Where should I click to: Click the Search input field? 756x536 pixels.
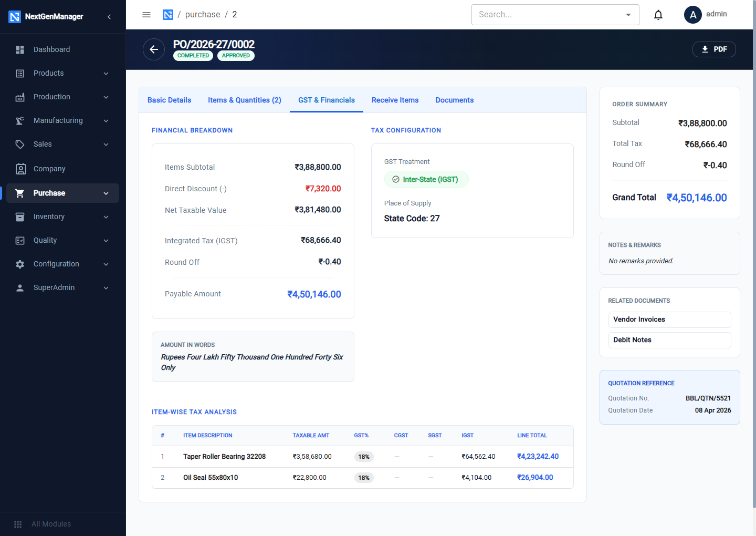tap(549, 15)
